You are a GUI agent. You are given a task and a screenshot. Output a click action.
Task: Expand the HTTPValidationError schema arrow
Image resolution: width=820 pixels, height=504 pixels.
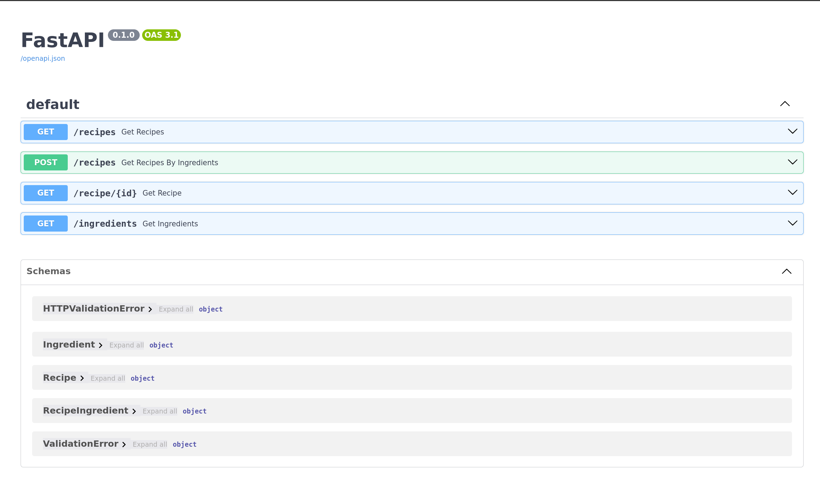click(150, 309)
